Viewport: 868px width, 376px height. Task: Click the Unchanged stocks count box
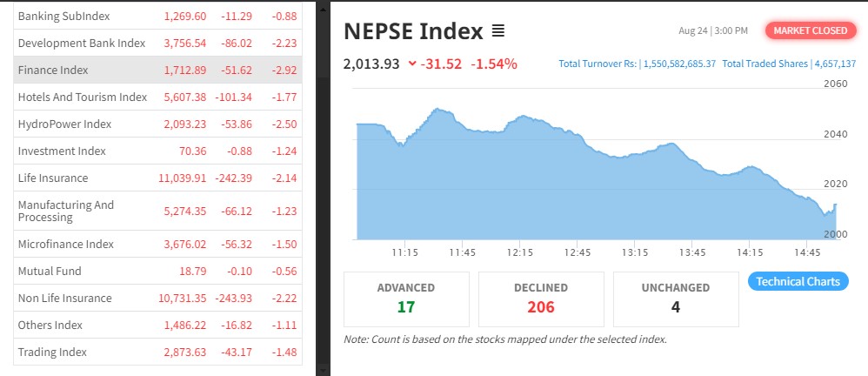coord(676,297)
